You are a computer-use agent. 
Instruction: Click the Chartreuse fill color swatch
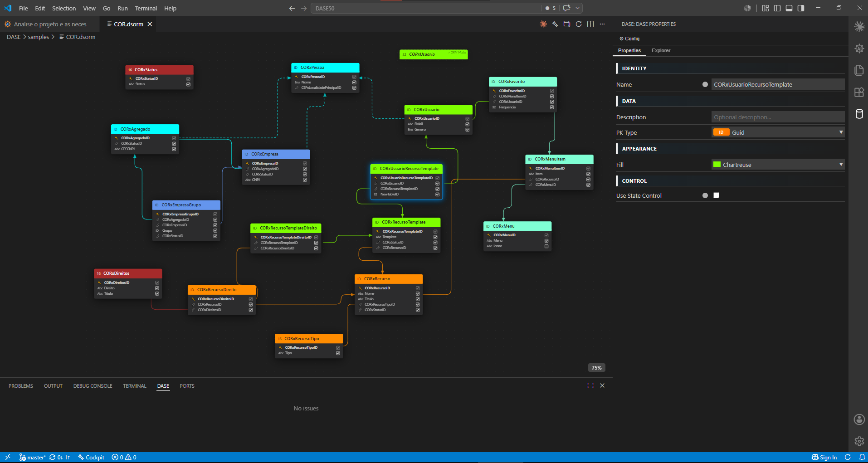pos(717,165)
